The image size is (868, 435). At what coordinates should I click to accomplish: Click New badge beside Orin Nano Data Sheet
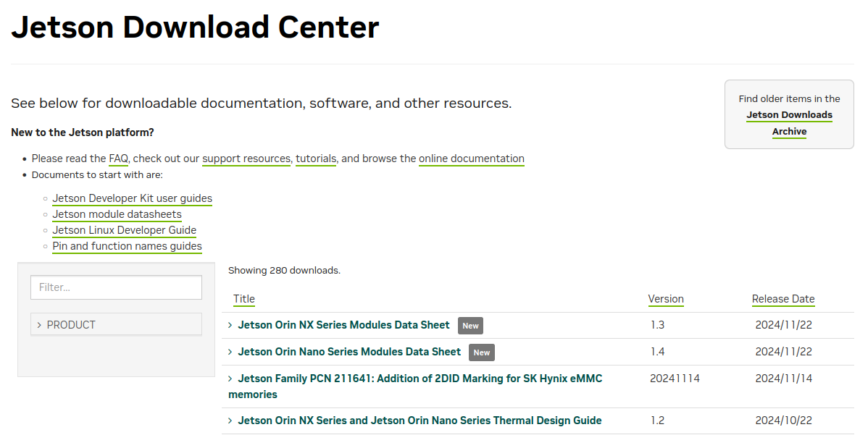(481, 352)
